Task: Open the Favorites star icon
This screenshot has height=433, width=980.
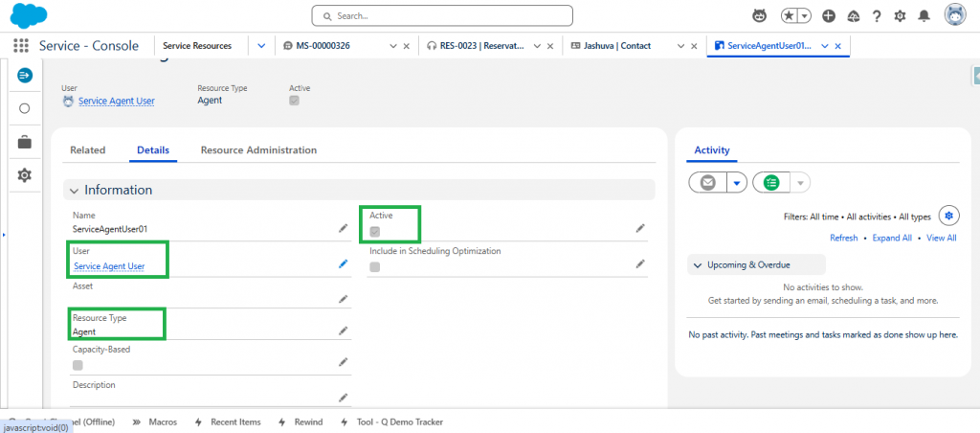Action: 790,16
